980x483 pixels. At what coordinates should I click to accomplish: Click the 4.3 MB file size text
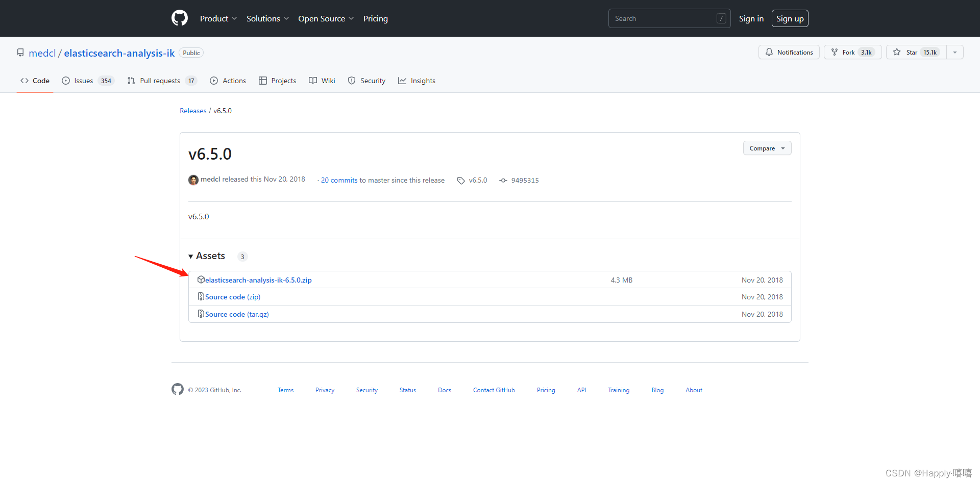(622, 280)
